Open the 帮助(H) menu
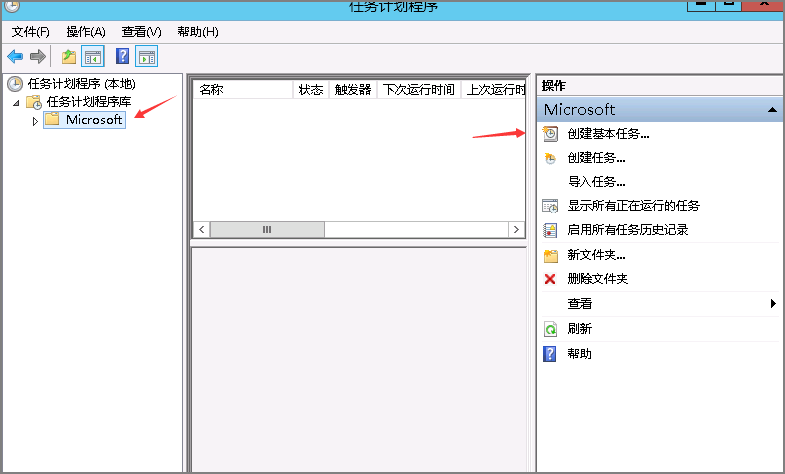 point(198,32)
